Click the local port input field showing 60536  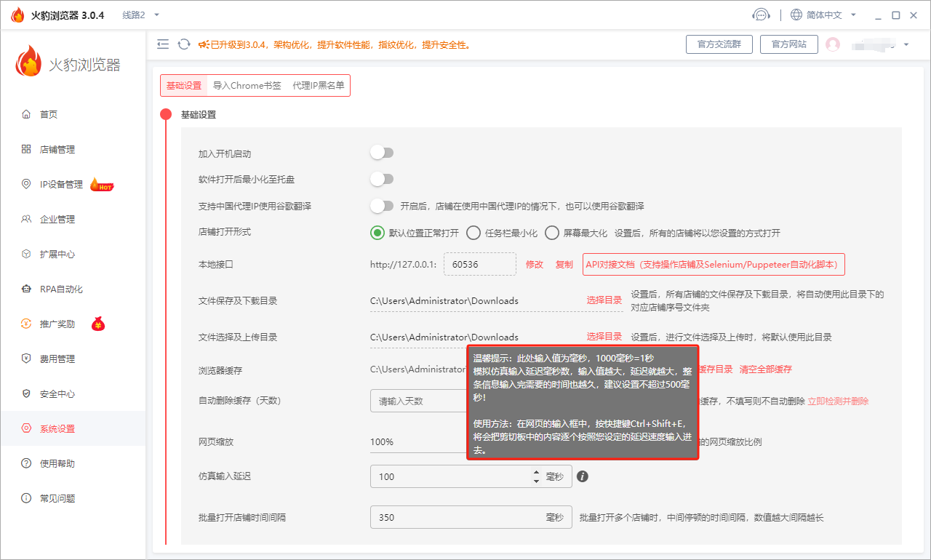[479, 264]
